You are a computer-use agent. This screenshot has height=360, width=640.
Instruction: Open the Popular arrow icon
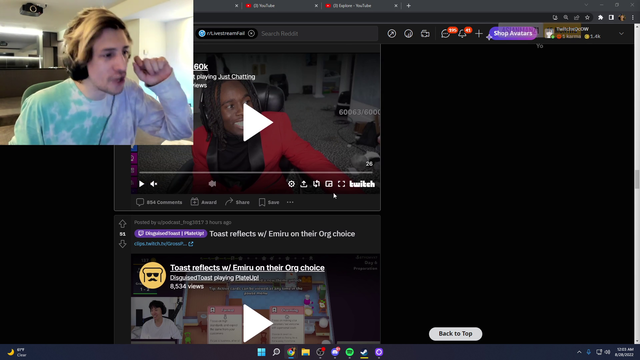click(391, 33)
